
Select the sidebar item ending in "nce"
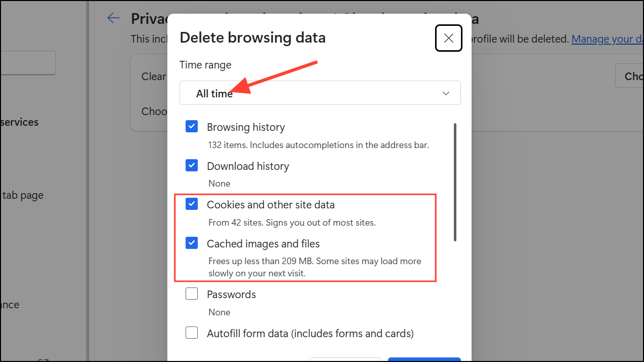pos(10,305)
